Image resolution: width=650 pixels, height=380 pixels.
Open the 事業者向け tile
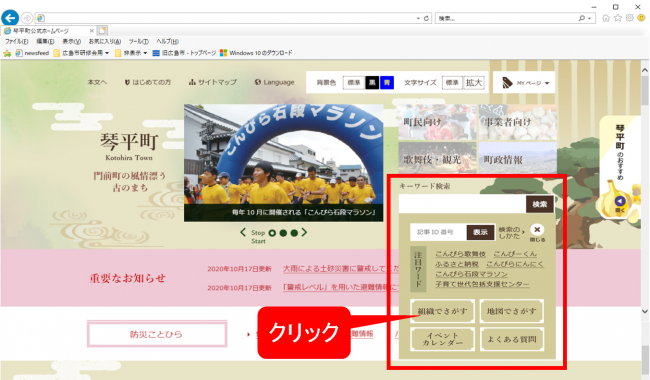click(518, 122)
